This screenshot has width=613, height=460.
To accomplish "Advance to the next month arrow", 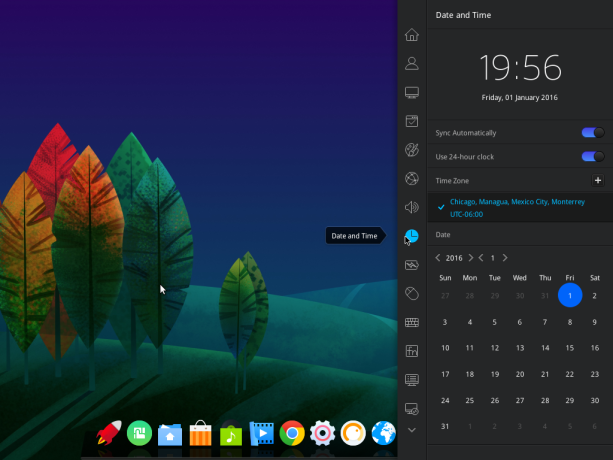I will tap(505, 258).
